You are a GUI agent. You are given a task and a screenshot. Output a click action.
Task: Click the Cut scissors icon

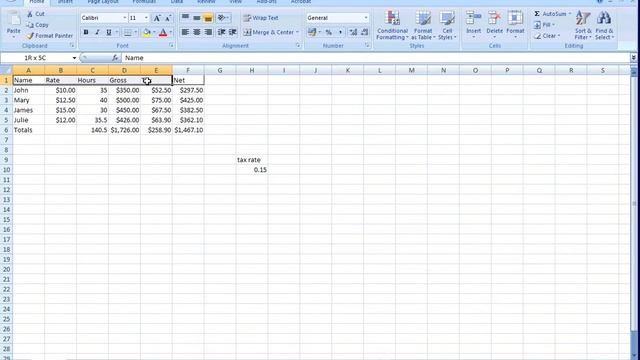coord(30,14)
